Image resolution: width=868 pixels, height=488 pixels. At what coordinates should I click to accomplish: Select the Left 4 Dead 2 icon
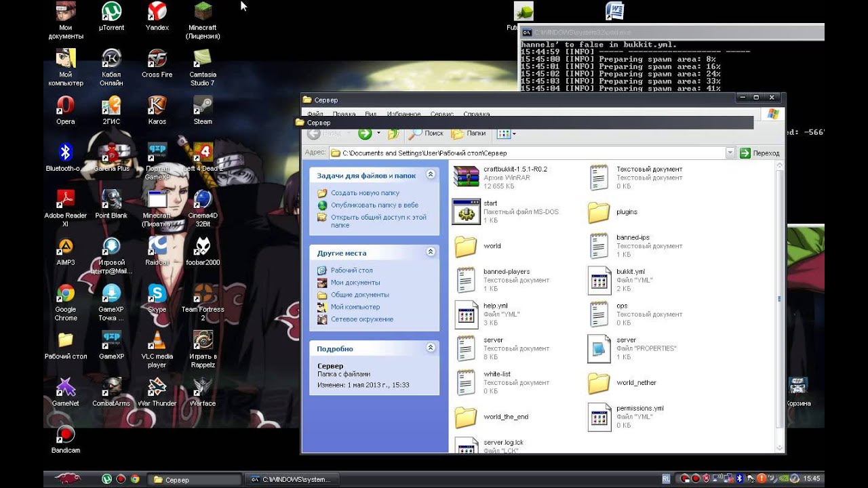coord(203,157)
